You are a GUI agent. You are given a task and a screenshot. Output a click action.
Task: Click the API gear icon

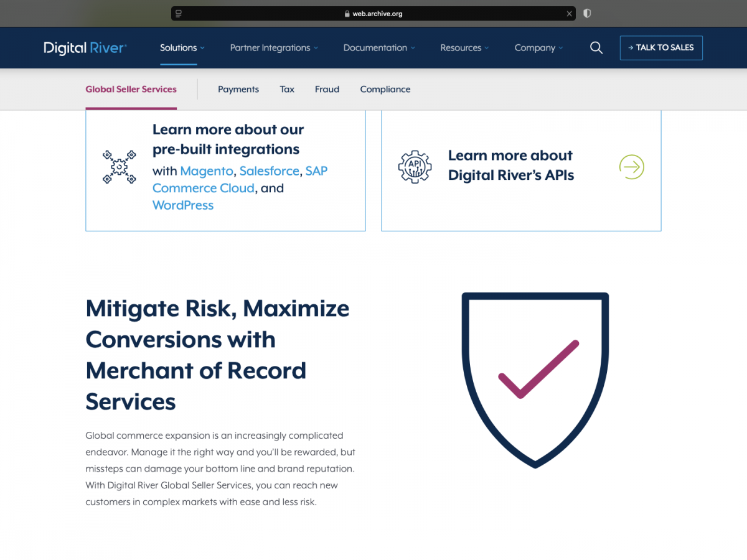tap(415, 167)
